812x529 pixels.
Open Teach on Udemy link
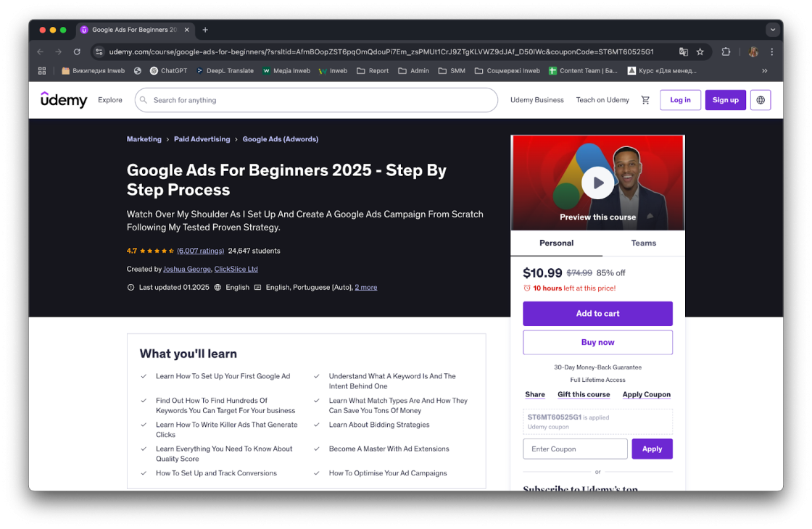(602, 100)
